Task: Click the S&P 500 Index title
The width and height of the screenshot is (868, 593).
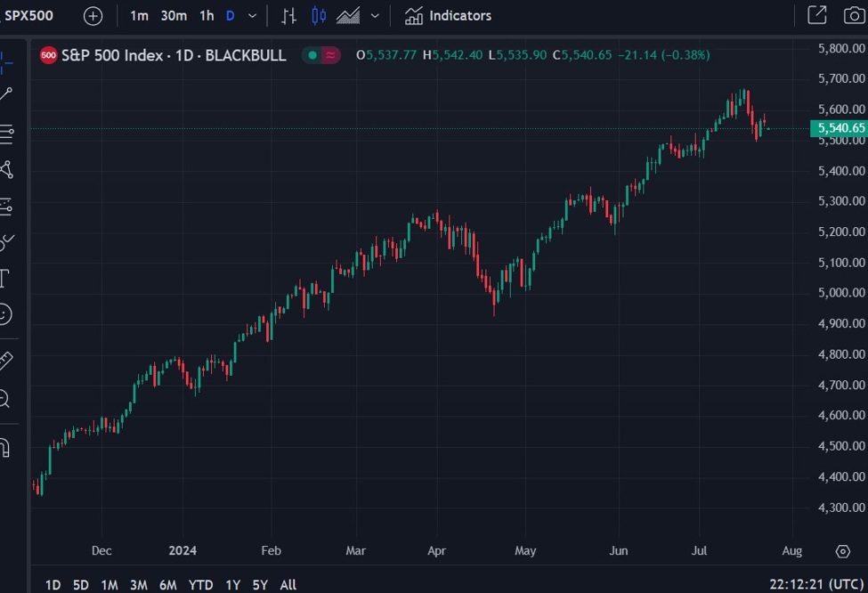Action: (x=112, y=55)
